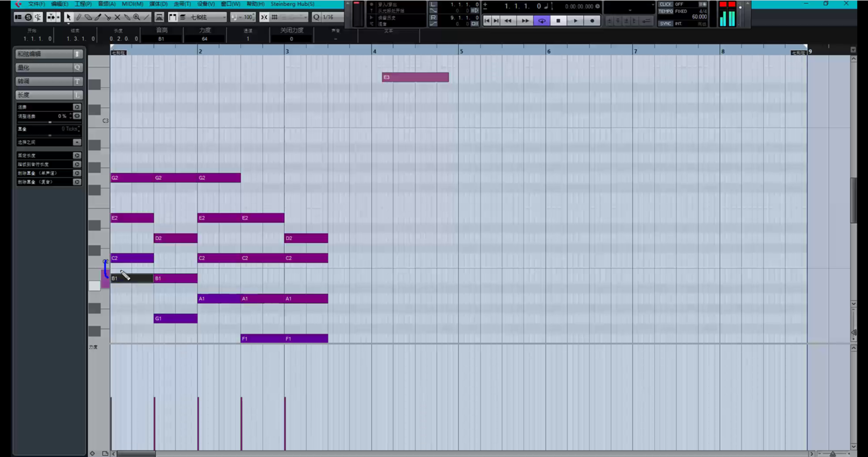
Task: Toggle the Solo Editor button
Action: click(x=28, y=17)
